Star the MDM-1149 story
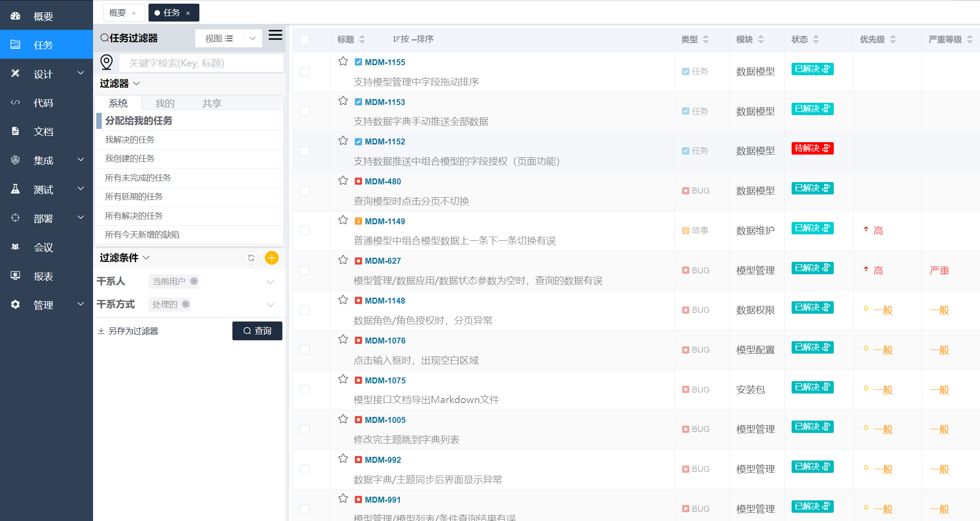The width and height of the screenshot is (980, 521). point(343,220)
